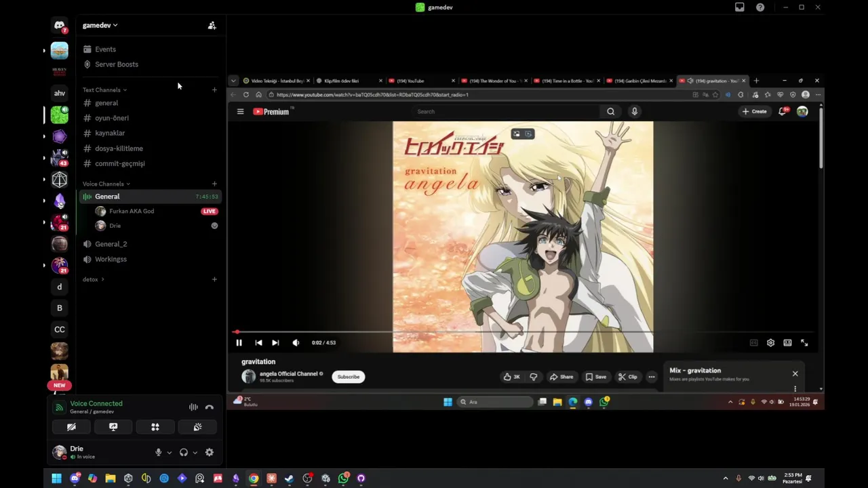The image size is (868, 488).
Task: Open microphone input options chevron
Action: pyautogui.click(x=169, y=453)
